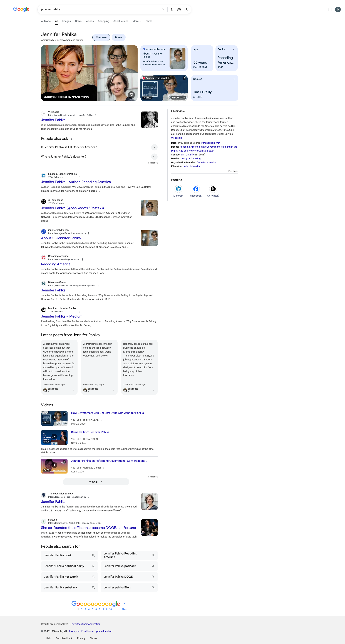
Task: Select the Books chip
Action: (118, 38)
